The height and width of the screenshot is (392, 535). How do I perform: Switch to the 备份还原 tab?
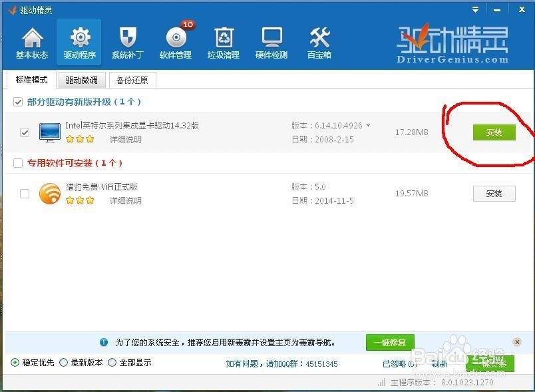click(132, 80)
